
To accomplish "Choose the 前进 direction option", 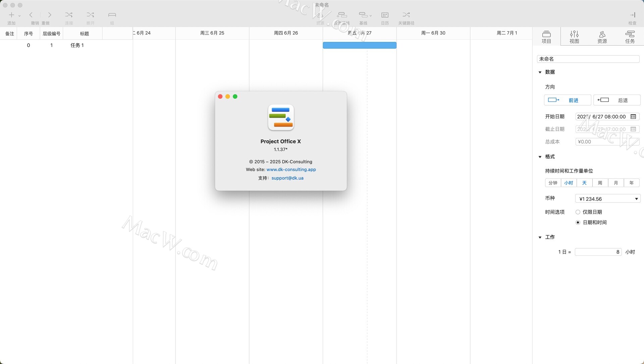I will 567,100.
